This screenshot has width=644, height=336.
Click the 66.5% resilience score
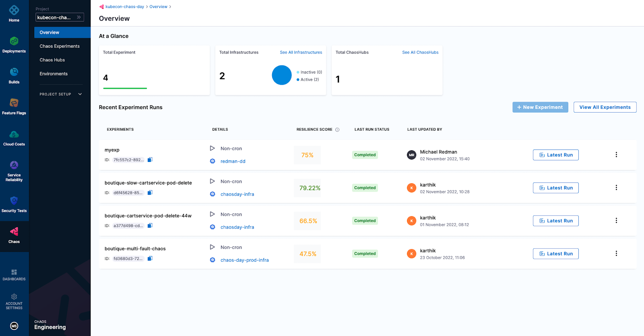(x=308, y=221)
